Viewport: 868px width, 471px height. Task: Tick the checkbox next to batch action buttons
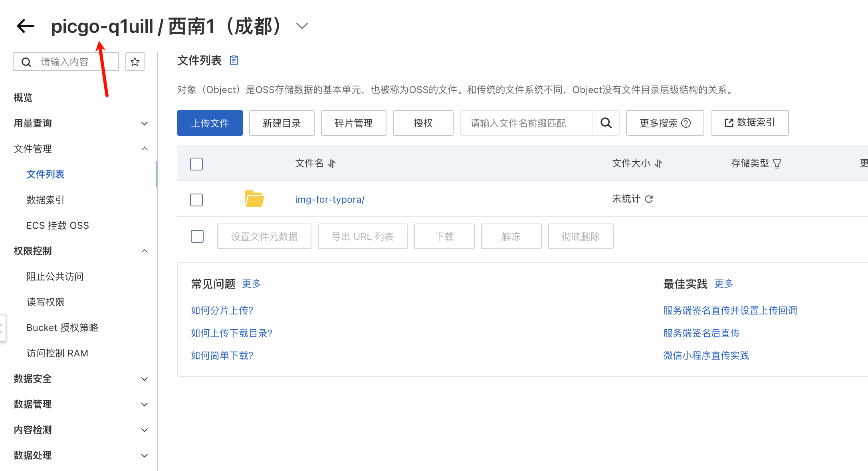coord(197,236)
